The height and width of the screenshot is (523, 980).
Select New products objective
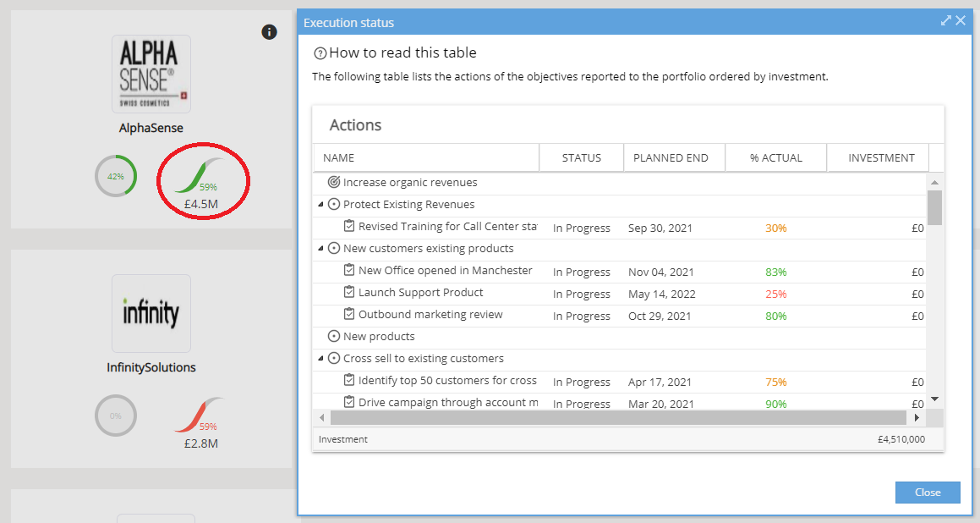(379, 337)
